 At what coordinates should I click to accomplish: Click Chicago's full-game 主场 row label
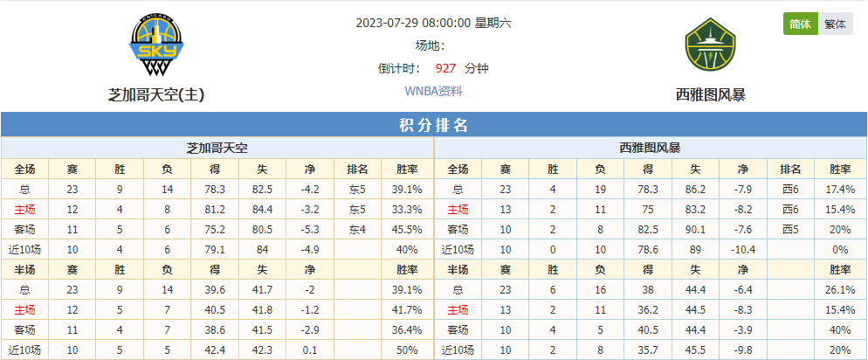[x=25, y=210]
